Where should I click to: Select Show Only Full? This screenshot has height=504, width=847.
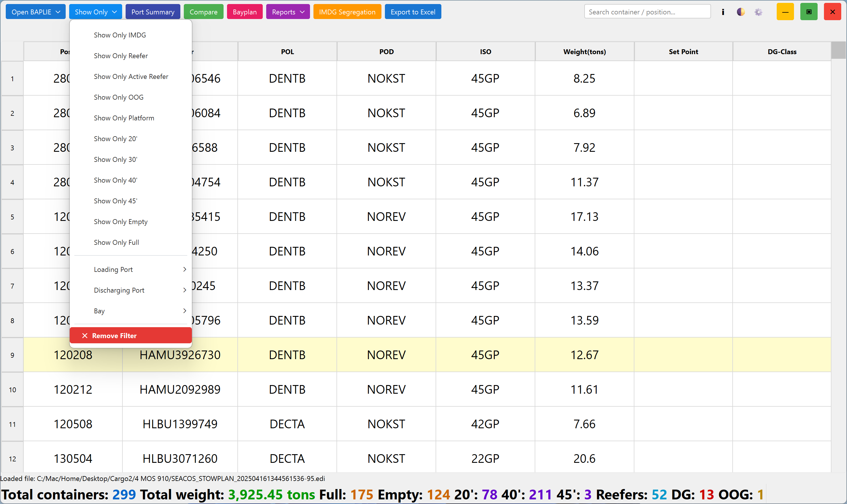click(131, 242)
